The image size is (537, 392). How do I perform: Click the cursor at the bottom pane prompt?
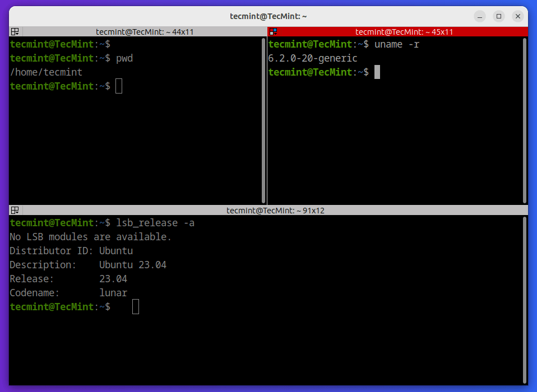[x=136, y=306]
